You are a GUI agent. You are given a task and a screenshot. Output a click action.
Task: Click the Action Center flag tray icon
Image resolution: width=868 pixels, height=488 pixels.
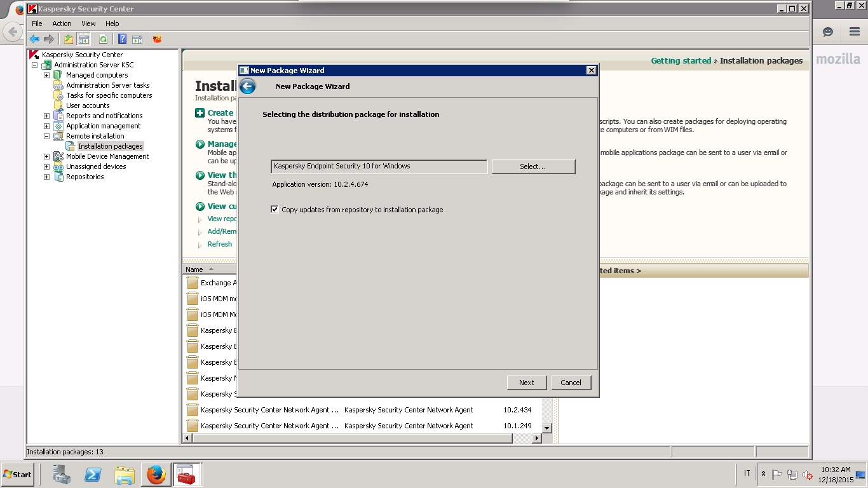pyautogui.click(x=777, y=475)
